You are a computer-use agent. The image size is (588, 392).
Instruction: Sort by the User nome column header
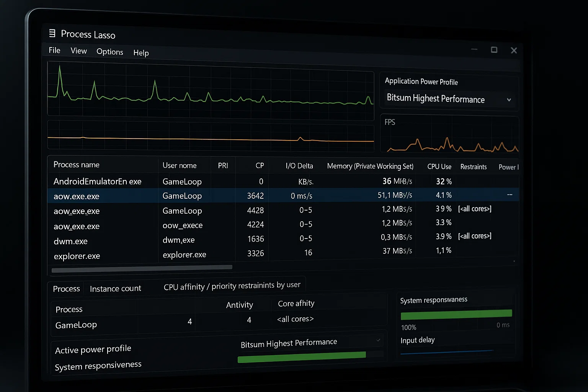tap(180, 165)
